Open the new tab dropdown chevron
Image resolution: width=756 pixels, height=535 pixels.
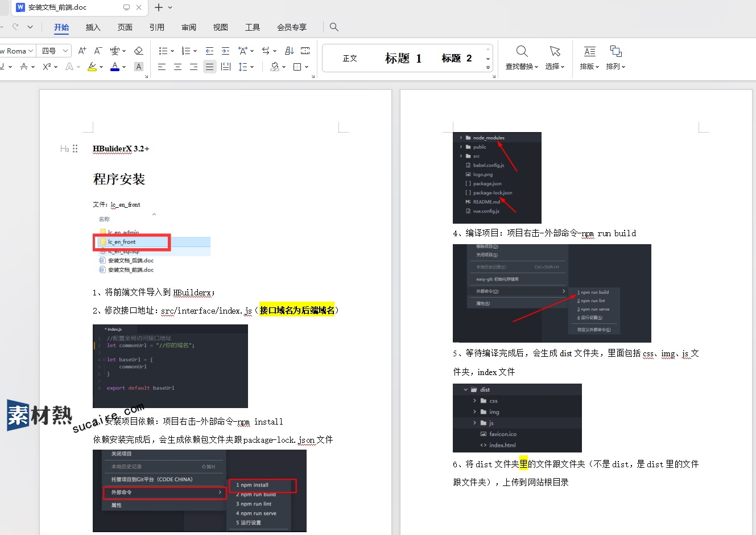170,7
